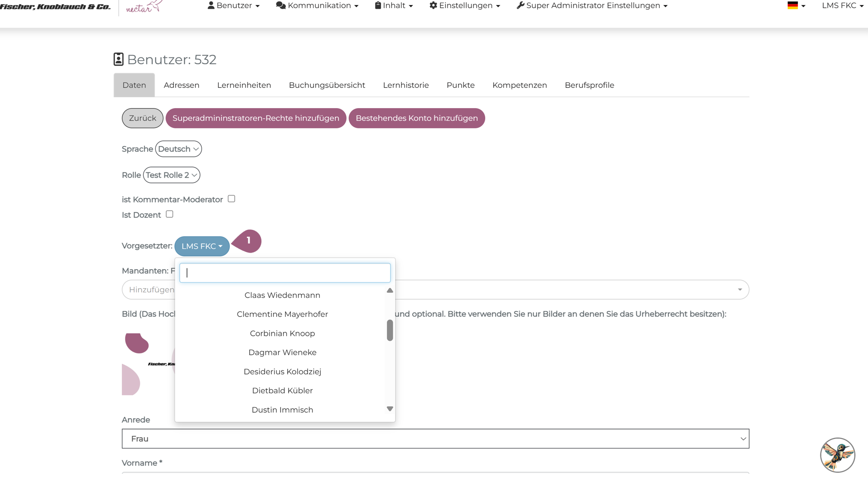The width and height of the screenshot is (868, 477).
Task: Expand the Rolle Test Rolle 2 dropdown
Action: click(x=171, y=175)
